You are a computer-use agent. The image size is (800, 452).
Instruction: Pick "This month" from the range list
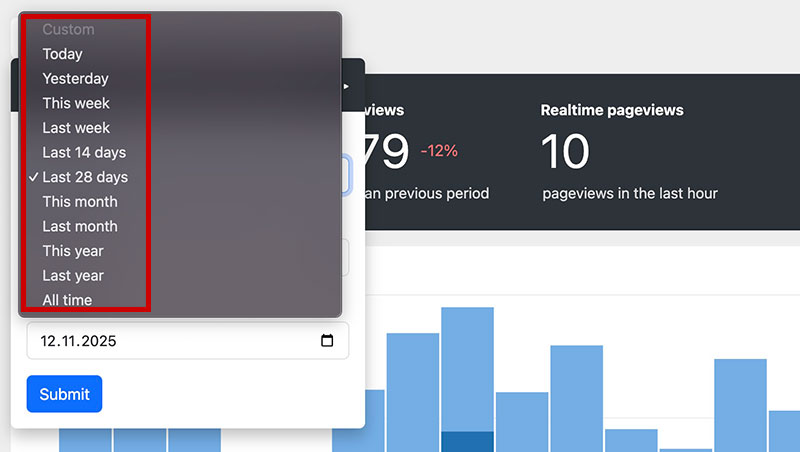pyautogui.click(x=80, y=201)
